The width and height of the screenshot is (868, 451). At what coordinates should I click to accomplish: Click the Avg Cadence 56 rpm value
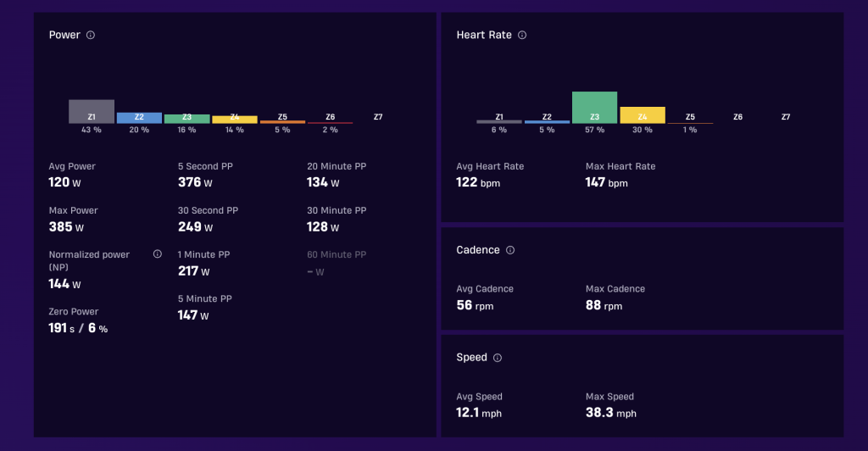click(x=475, y=305)
